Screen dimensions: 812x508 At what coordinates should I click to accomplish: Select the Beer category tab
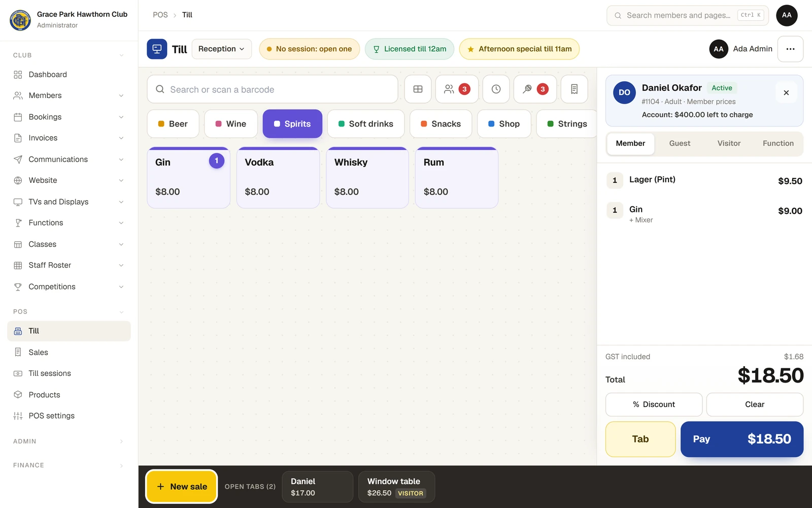(173, 124)
